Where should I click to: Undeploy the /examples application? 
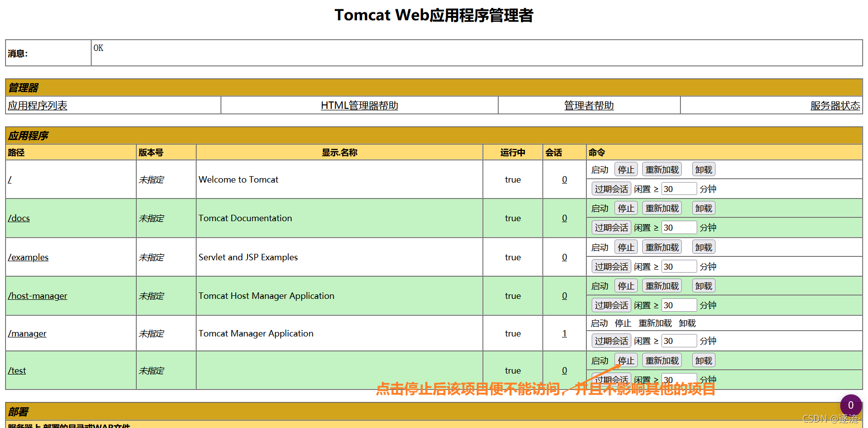coord(704,247)
